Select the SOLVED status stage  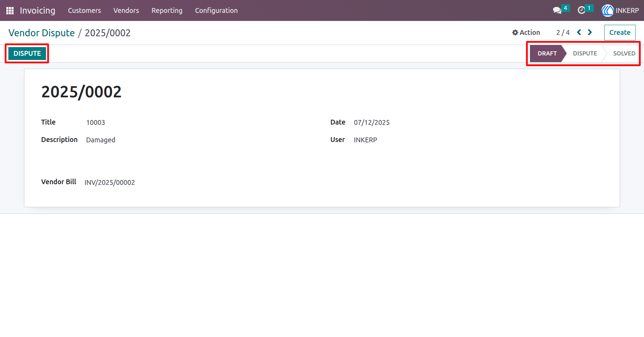click(x=624, y=53)
